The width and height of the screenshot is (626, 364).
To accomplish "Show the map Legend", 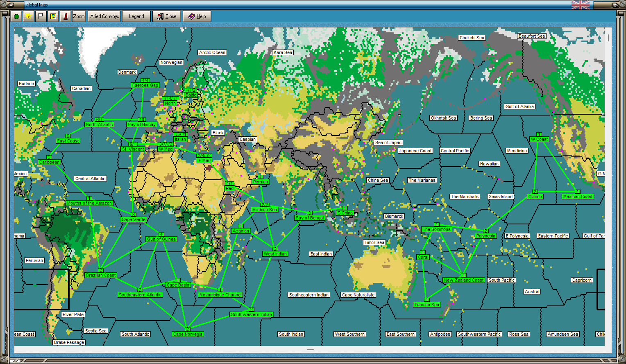I will point(136,16).
